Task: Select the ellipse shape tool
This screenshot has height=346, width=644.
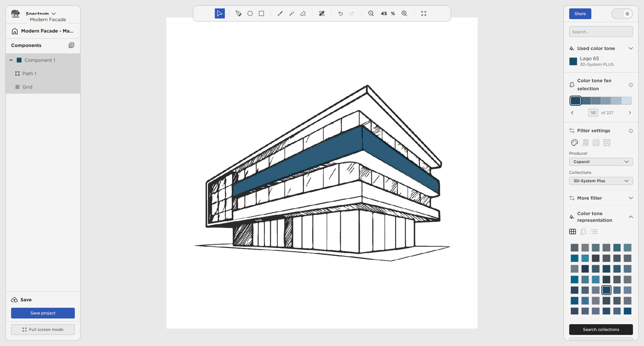Action: (250, 13)
